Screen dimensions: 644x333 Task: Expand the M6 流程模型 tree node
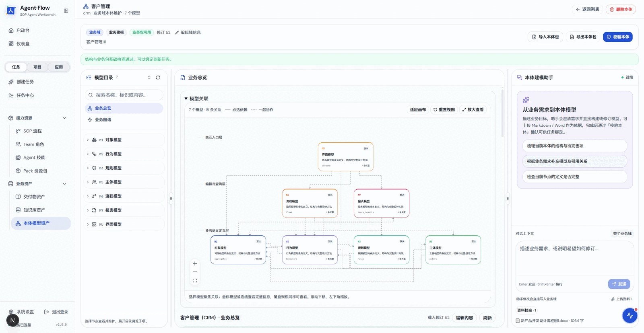pyautogui.click(x=88, y=196)
